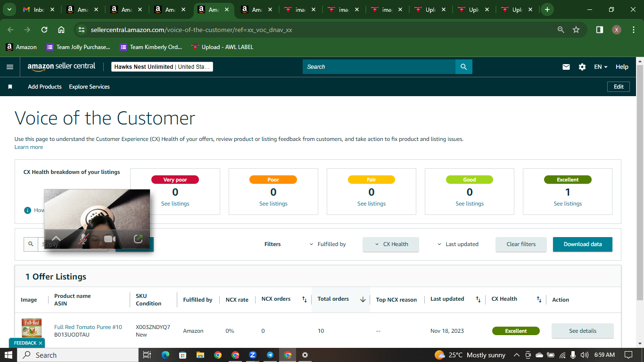Sort by NCX orders column arrows
This screenshot has height=362, width=644.
pyautogui.click(x=305, y=299)
